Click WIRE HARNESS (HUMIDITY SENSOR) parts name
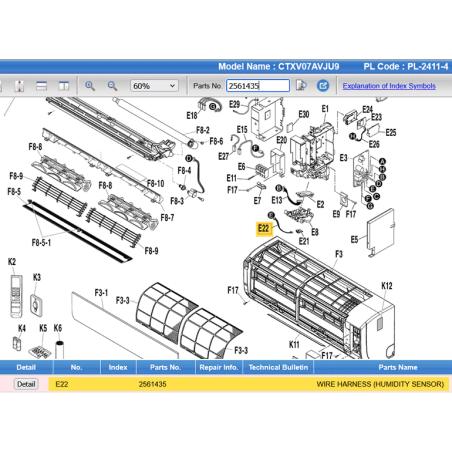 (x=380, y=384)
